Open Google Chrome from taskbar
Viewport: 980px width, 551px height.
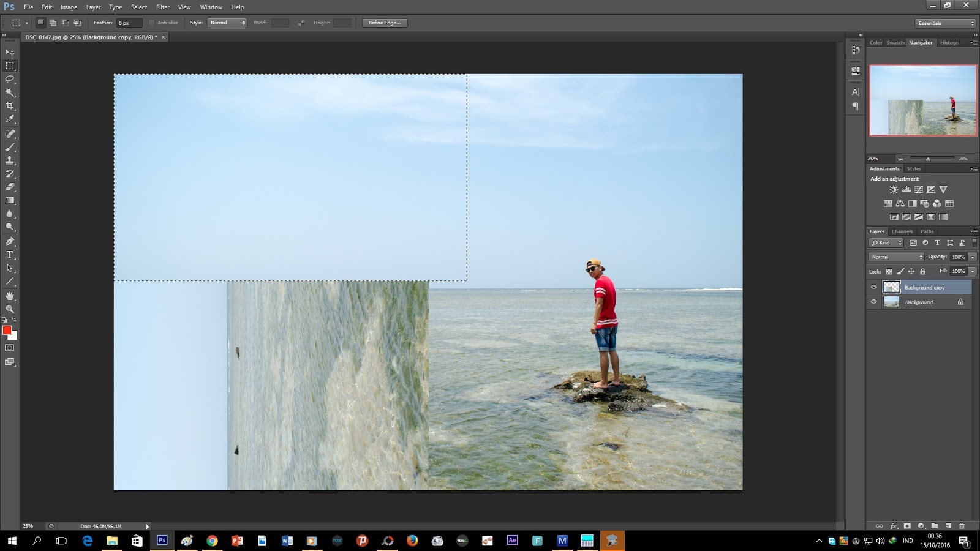tap(212, 541)
